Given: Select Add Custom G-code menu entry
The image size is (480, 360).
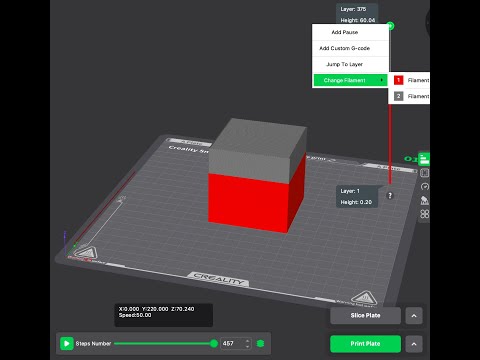Looking at the screenshot, I should (x=350, y=48).
